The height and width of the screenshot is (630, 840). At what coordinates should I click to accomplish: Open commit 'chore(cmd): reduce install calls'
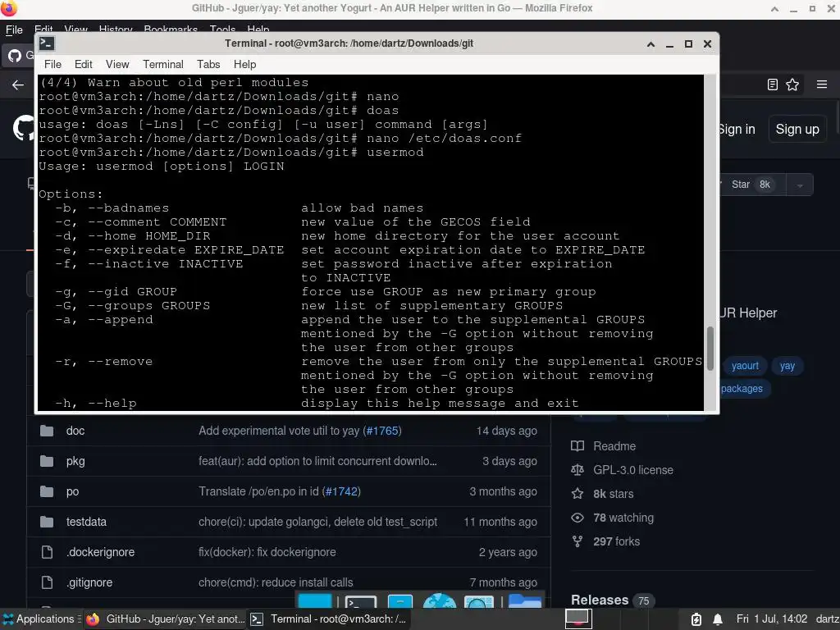(x=276, y=582)
